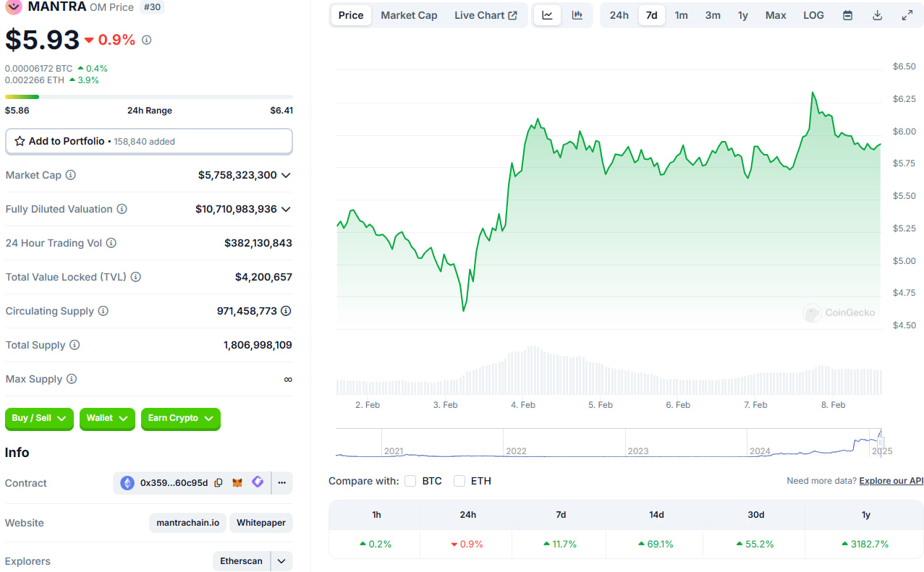
Task: Select the 7d timeframe
Action: pos(651,15)
